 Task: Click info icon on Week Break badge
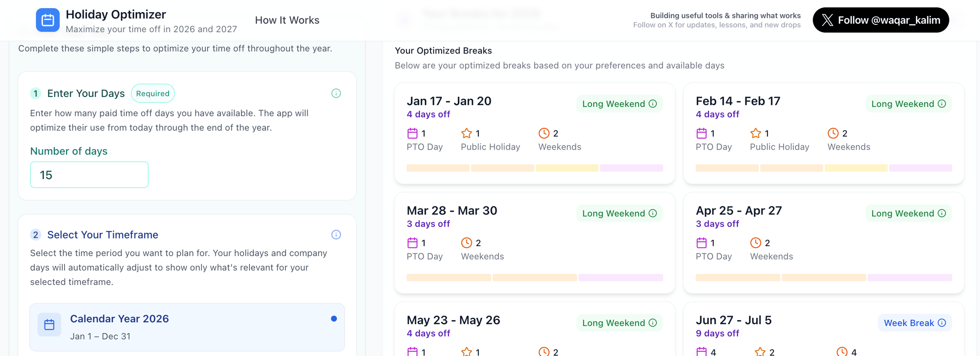[x=942, y=323]
